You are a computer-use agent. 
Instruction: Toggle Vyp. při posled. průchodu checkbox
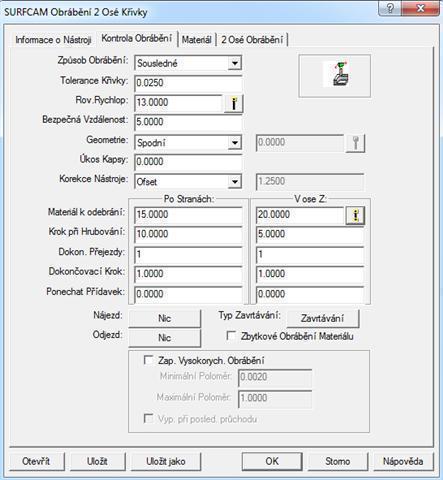148,418
